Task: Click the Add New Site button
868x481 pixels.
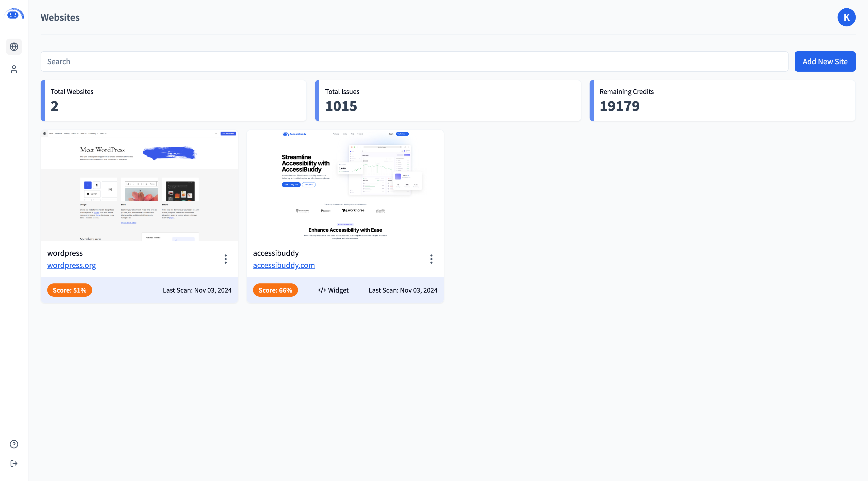Action: point(825,61)
